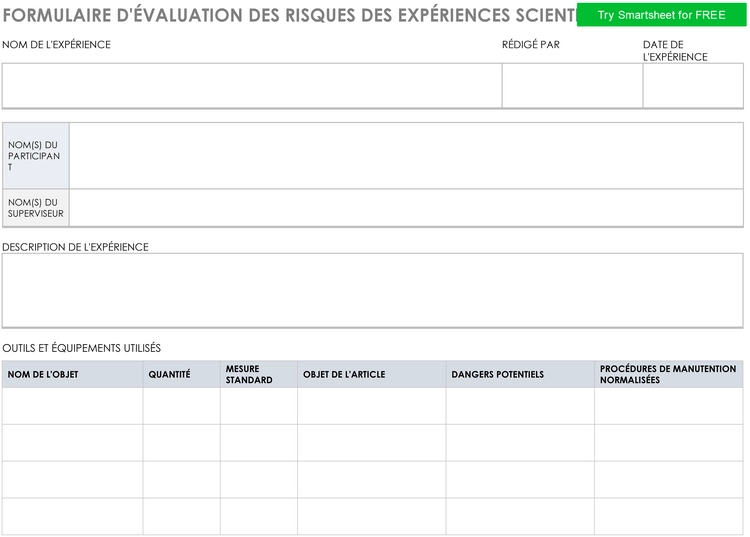Select the NOM(S) DU SUPERVISEUR label cell

[x=36, y=208]
